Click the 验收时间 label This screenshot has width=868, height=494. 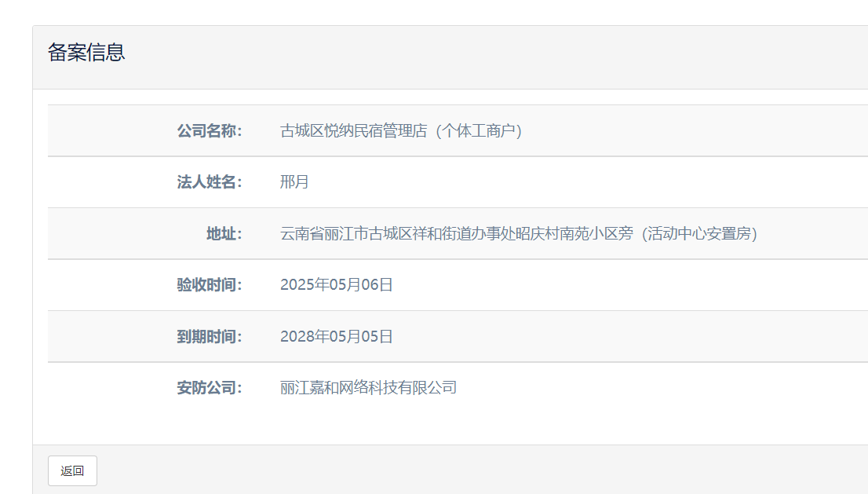(x=209, y=285)
